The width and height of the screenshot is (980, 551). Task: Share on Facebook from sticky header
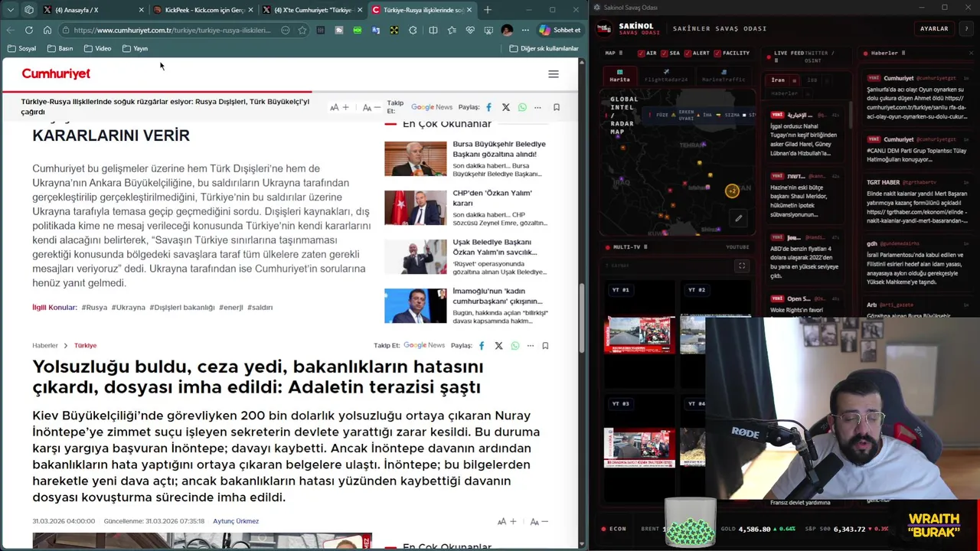coord(488,107)
